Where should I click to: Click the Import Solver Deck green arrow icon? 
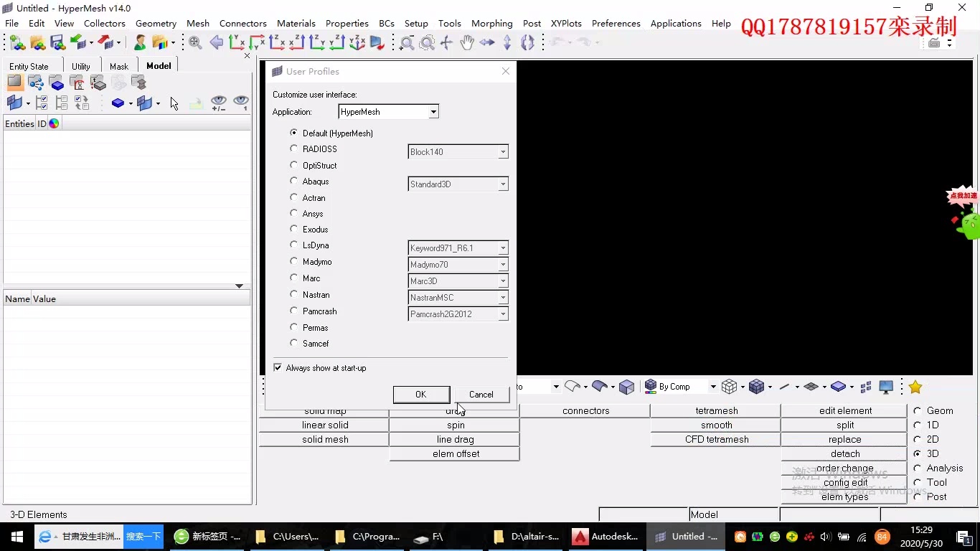77,43
